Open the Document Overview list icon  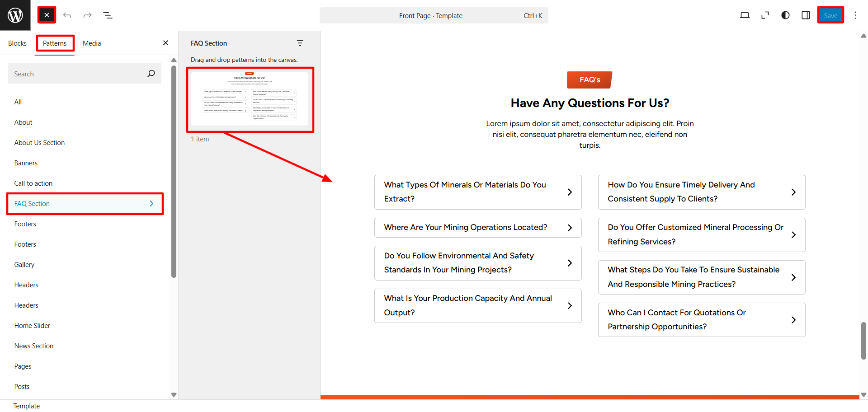coord(108,15)
